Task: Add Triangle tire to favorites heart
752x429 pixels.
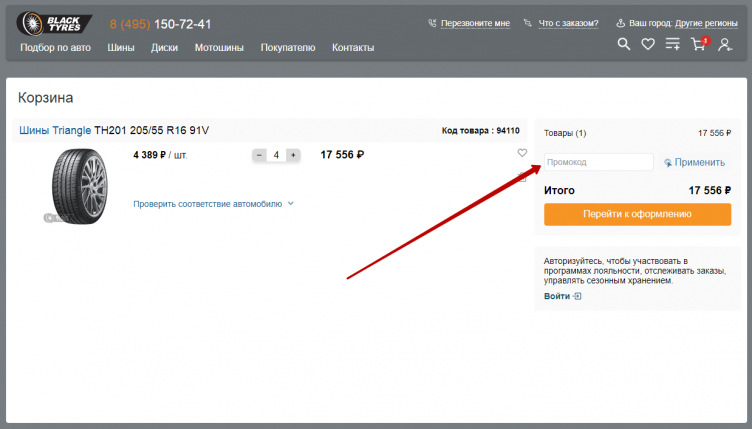Action: [522, 153]
